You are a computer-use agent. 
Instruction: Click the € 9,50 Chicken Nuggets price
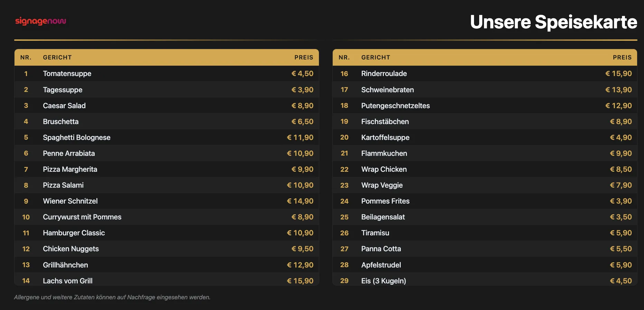[x=302, y=249]
